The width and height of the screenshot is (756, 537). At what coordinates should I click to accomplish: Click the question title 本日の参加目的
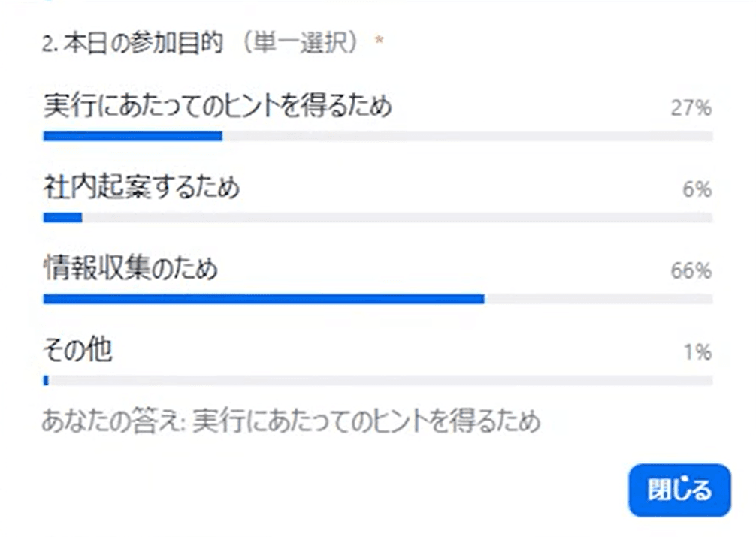pos(143,44)
